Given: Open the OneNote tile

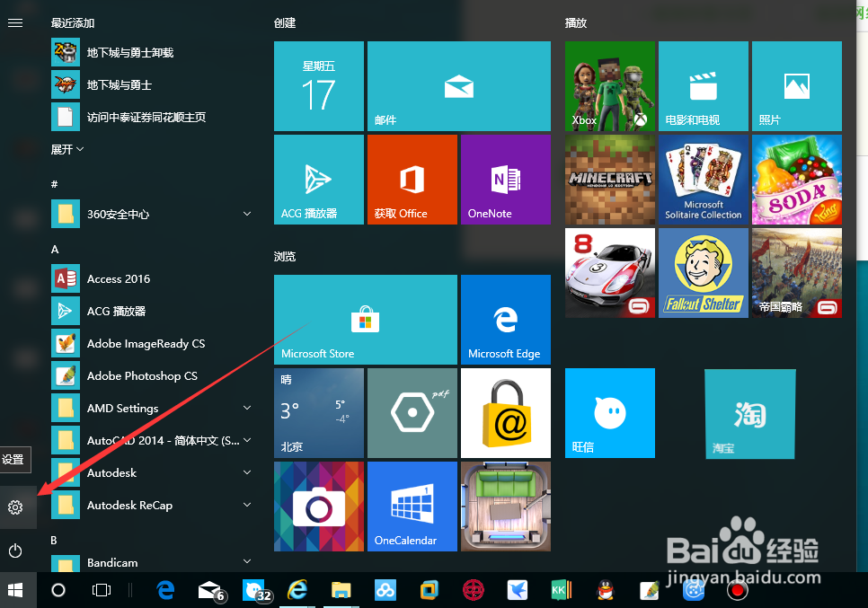Looking at the screenshot, I should click(506, 180).
